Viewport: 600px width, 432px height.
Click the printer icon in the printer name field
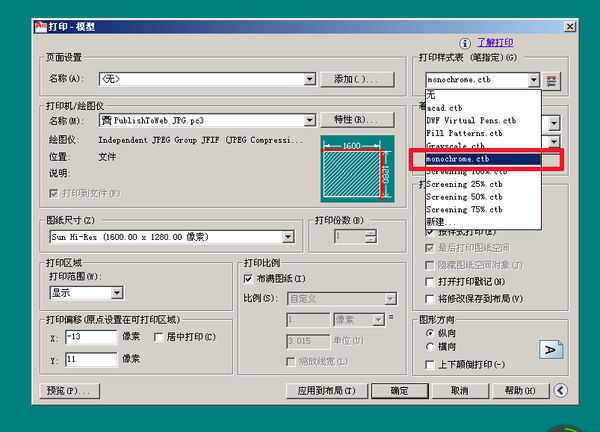pos(105,120)
